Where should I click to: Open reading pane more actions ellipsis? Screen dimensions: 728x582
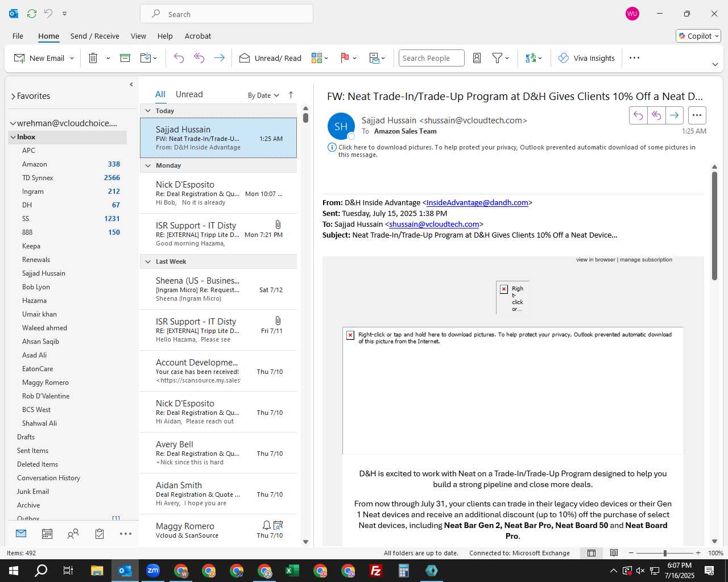pyautogui.click(x=697, y=115)
